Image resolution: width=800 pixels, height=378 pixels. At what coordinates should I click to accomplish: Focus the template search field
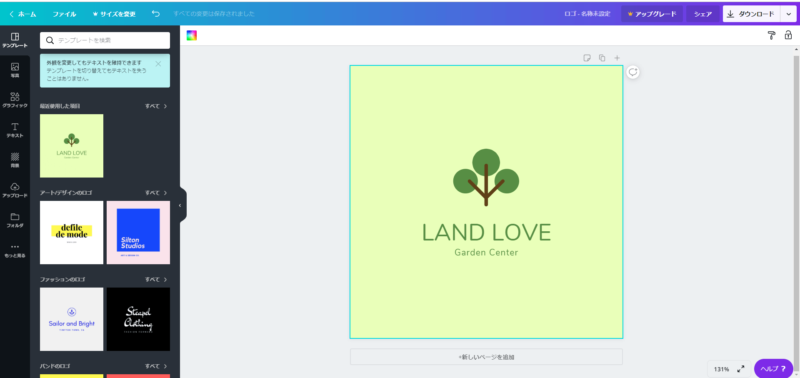coord(105,40)
